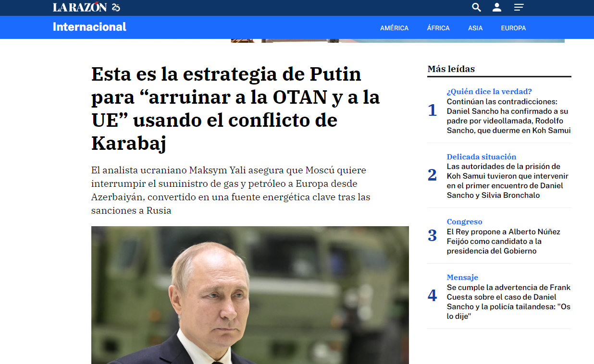Open the Putin strategy article headline
The width and height of the screenshot is (594, 364).
235,109
